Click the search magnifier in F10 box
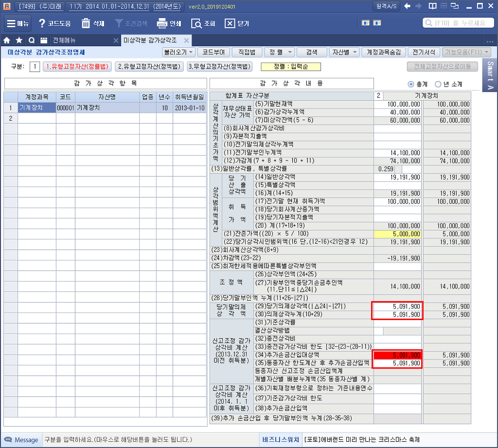Viewport: 498px width, 448px height. [x=429, y=23]
